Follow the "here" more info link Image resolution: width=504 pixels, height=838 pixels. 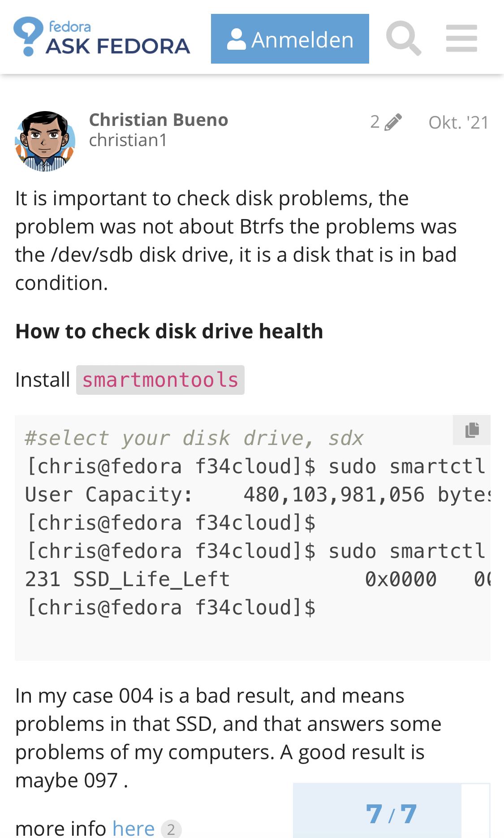point(134,828)
